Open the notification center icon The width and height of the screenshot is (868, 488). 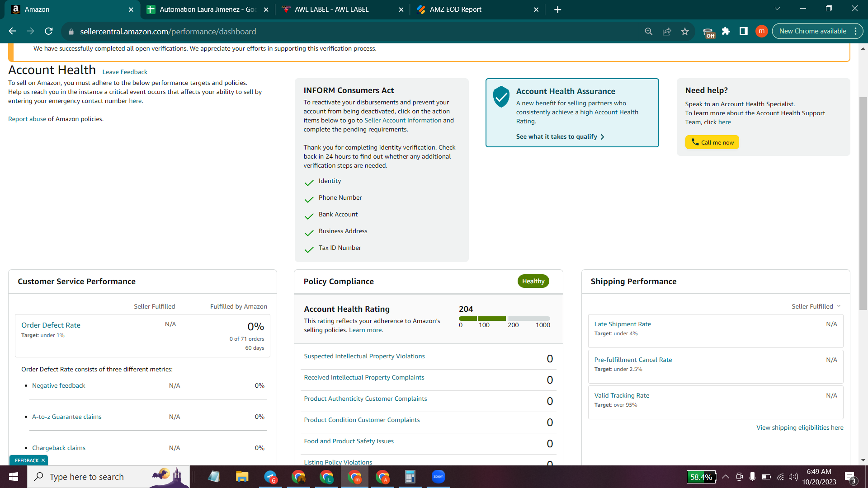click(850, 477)
